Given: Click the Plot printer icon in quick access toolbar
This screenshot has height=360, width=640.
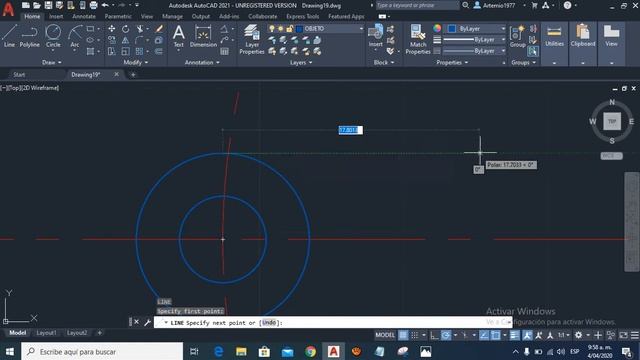Looking at the screenshot, I should (x=93, y=5).
